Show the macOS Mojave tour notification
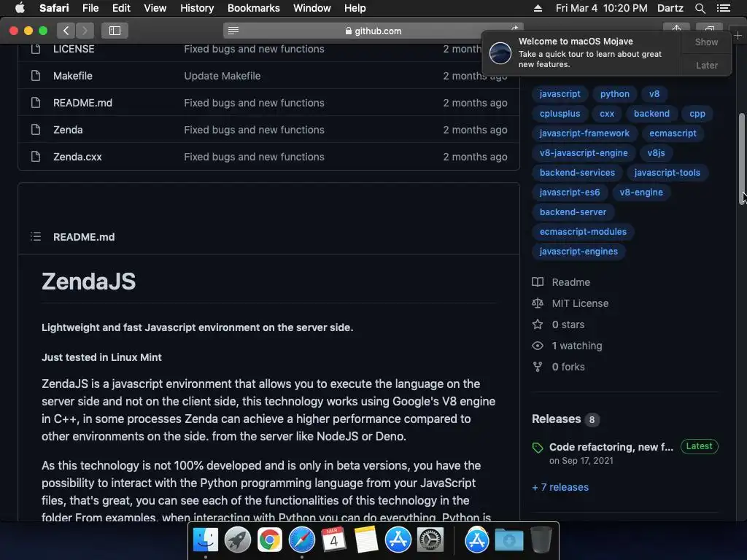Image resolution: width=747 pixels, height=560 pixels. point(706,42)
